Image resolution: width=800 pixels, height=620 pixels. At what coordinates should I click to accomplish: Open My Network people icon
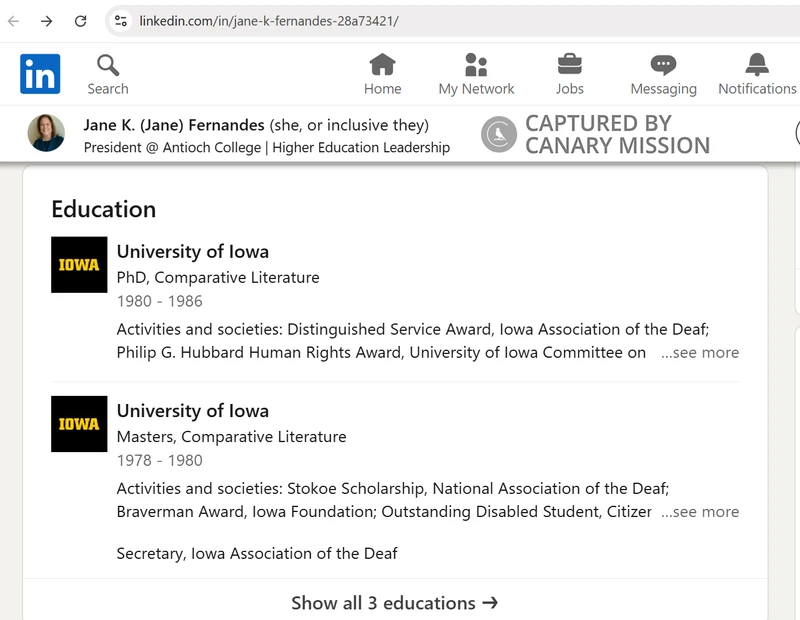pyautogui.click(x=476, y=64)
